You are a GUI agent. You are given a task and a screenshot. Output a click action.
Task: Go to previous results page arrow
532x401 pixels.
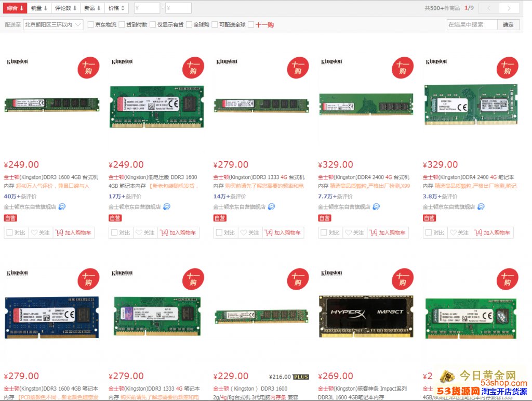tap(489, 8)
